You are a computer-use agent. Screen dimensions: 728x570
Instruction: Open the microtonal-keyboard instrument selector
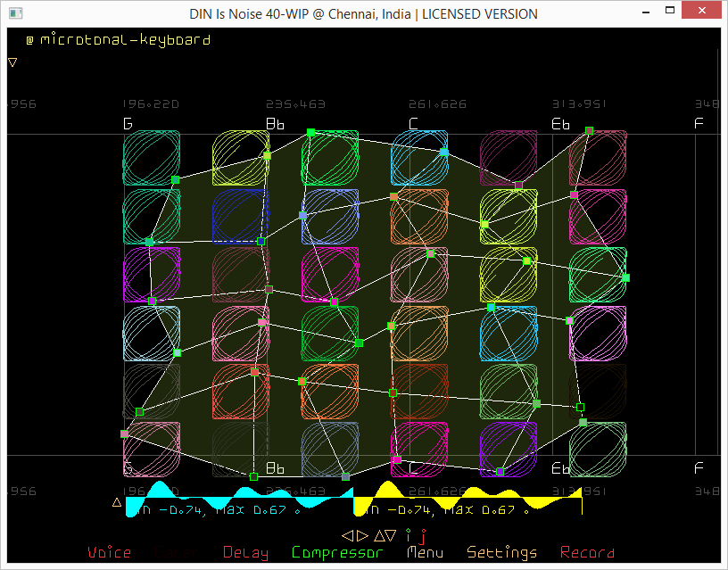click(125, 40)
